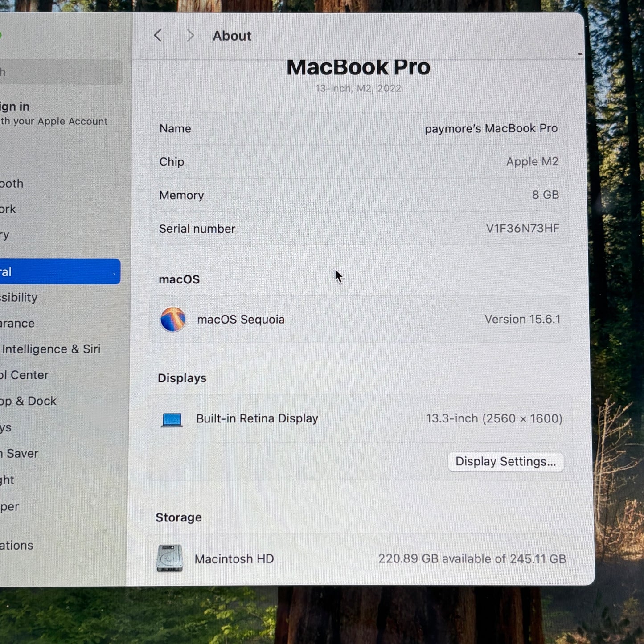This screenshot has width=644, height=644.
Task: Click the serial number V1F36N73HF
Action: coord(522,229)
